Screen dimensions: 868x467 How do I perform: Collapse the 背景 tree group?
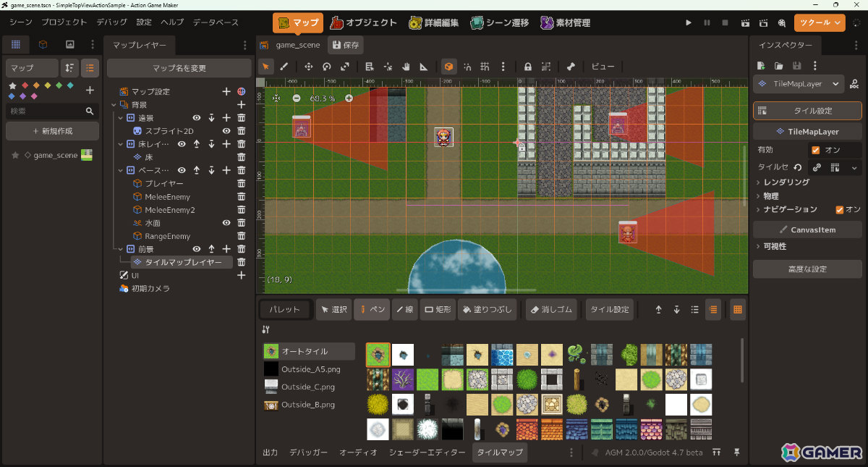(114, 105)
